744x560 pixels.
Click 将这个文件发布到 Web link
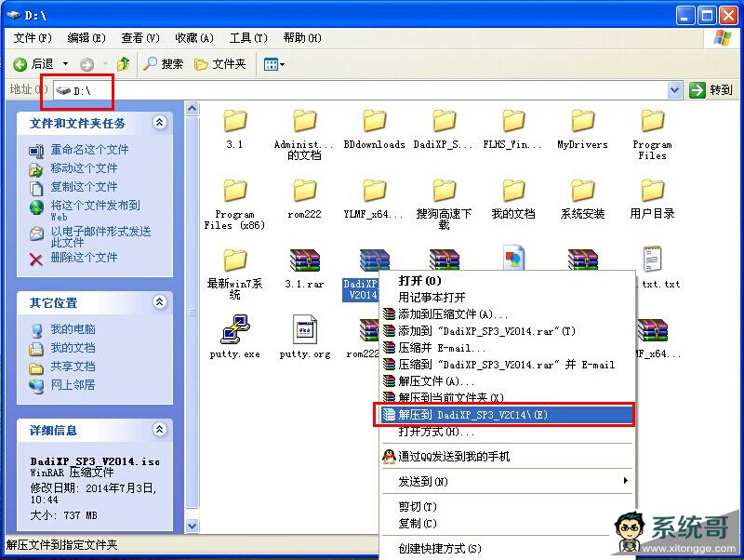click(x=96, y=210)
